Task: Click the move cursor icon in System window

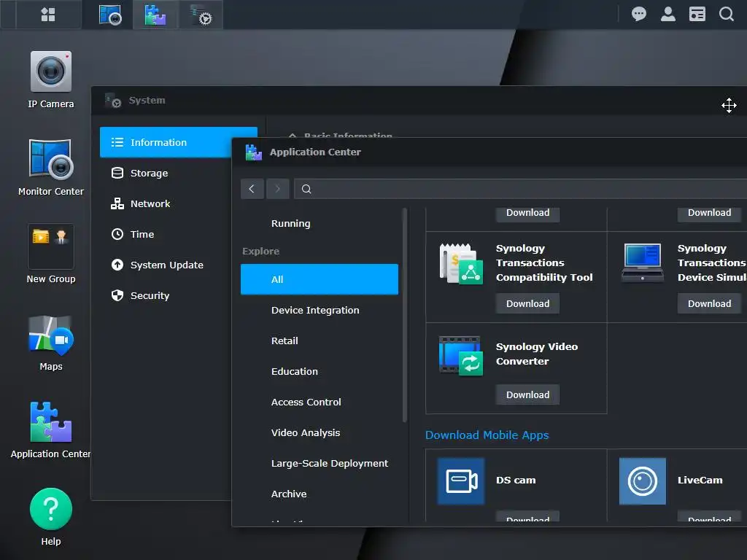Action: click(729, 105)
